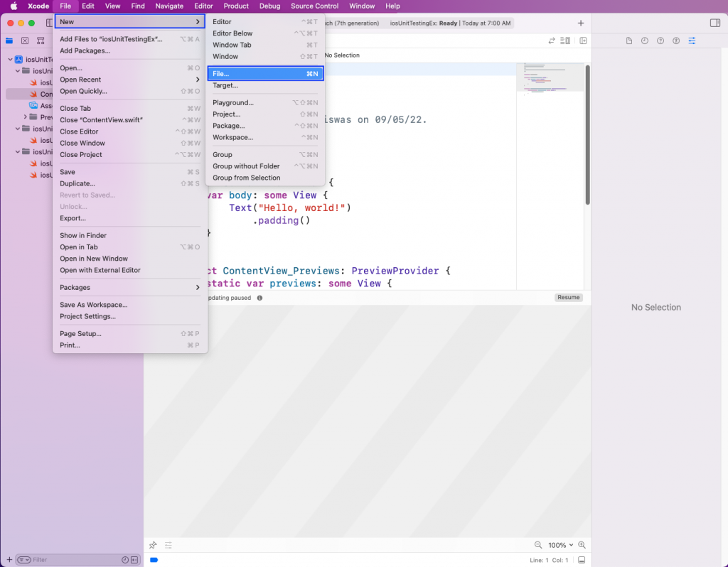Screen dimensions: 728x567
Task: Click Show in Finder menu item
Action: pos(129,235)
